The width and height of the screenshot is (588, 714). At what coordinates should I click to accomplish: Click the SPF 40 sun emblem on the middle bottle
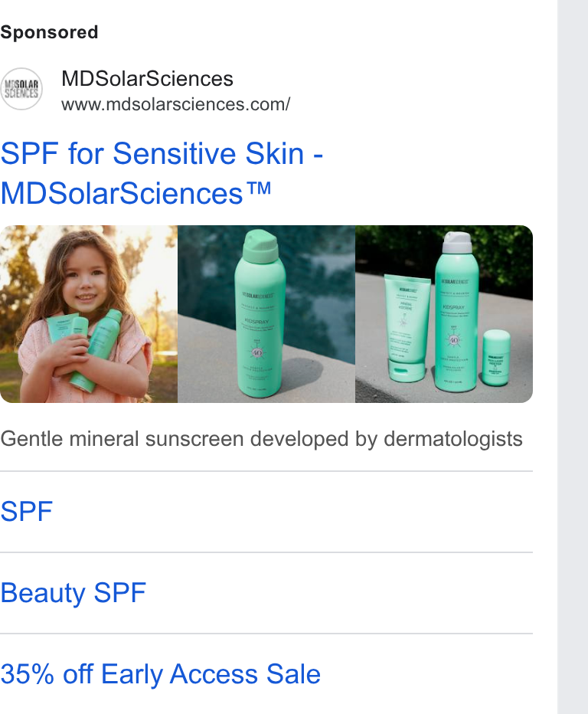[257, 352]
